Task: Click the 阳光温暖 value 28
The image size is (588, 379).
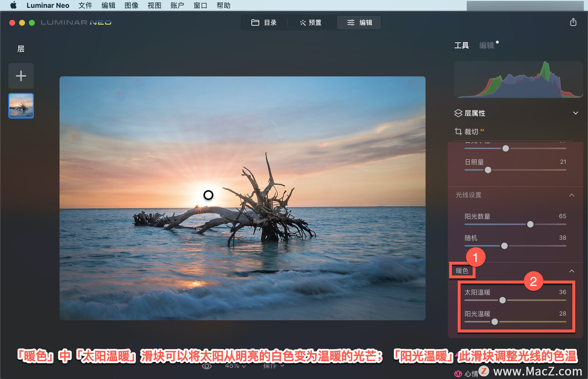Action: (x=562, y=313)
